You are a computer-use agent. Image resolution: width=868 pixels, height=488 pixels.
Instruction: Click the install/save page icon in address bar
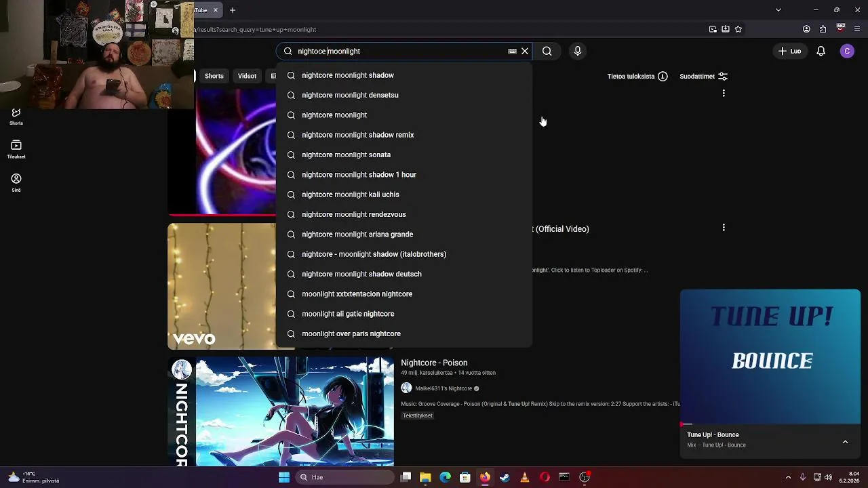point(726,29)
